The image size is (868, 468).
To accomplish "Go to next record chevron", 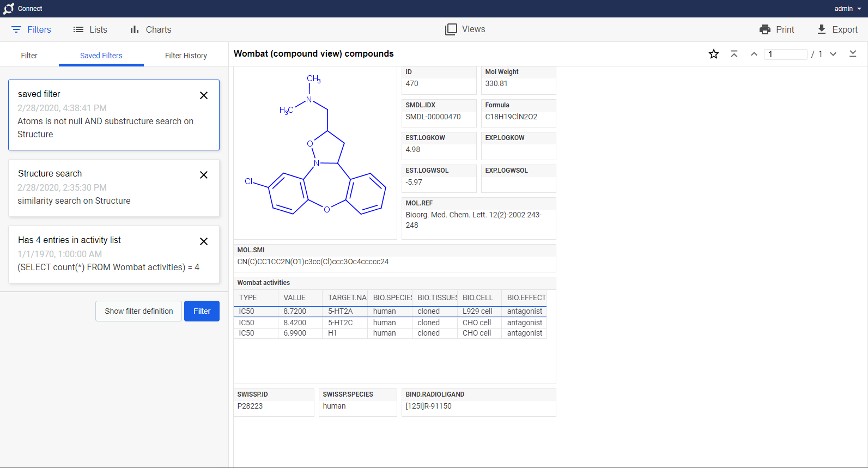I will point(833,54).
